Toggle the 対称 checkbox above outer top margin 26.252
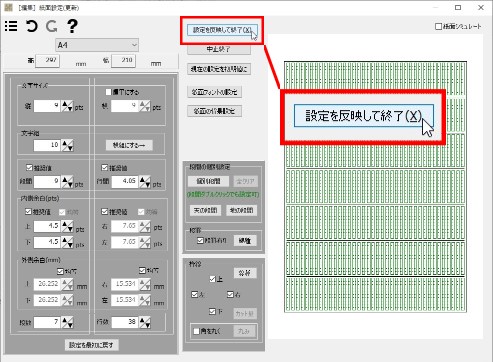The height and width of the screenshot is (362, 493). [x=60, y=271]
